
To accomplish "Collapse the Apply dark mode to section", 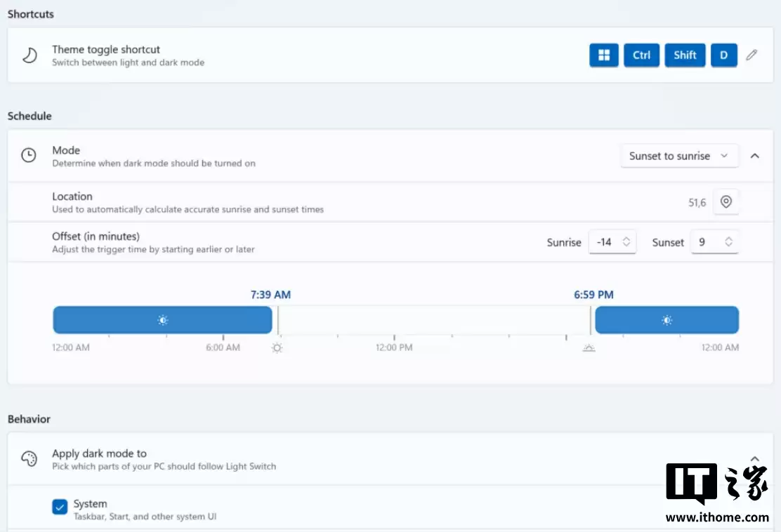I will point(755,459).
